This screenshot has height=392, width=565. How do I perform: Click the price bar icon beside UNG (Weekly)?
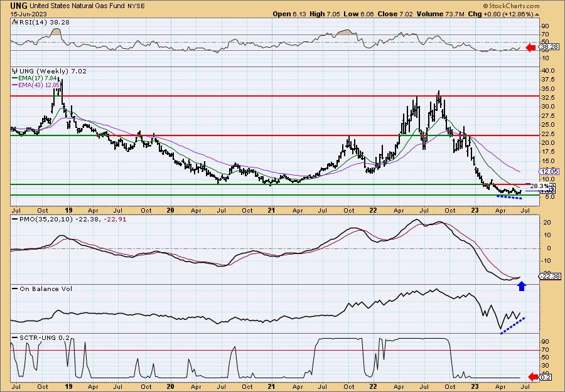point(14,72)
